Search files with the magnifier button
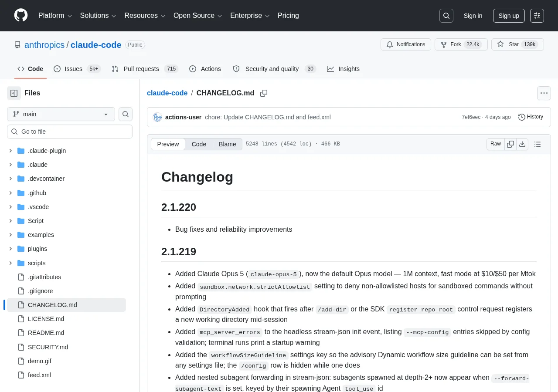This screenshot has width=558, height=392. tap(126, 114)
